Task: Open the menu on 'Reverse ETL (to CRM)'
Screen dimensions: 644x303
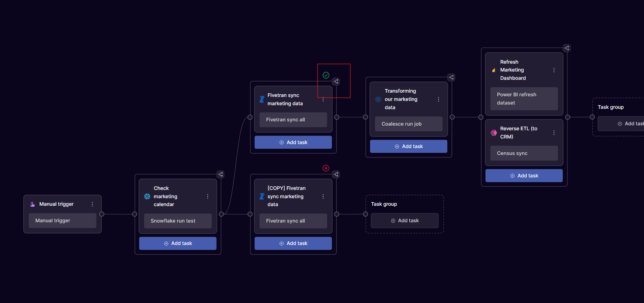Action: tap(554, 133)
